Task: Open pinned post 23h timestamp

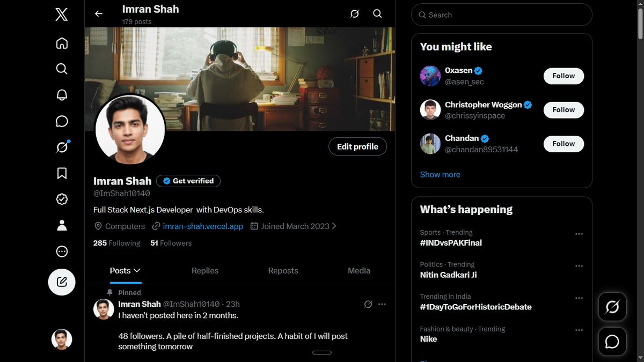Action: pyautogui.click(x=233, y=304)
